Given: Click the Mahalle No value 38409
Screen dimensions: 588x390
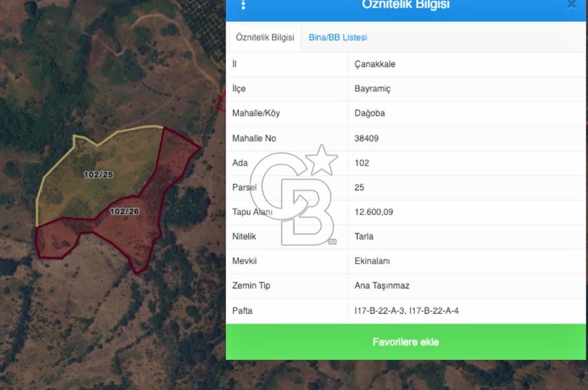Looking at the screenshot, I should (366, 138).
